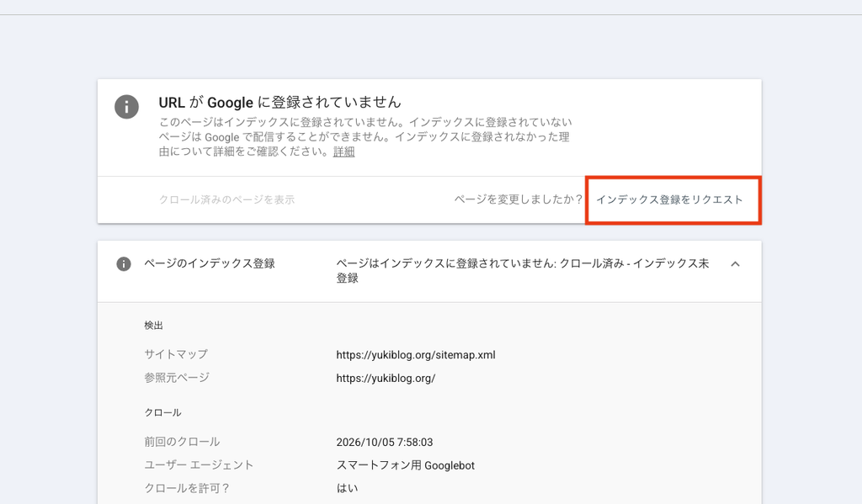The image size is (862, 504).
Task: Click the クロールを許可？ label
Action: [187, 488]
